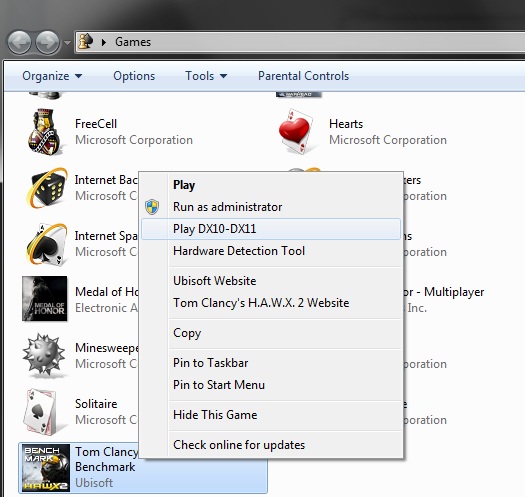This screenshot has height=497, width=525.
Task: Click the Games chess icon in address bar
Action: 86,42
